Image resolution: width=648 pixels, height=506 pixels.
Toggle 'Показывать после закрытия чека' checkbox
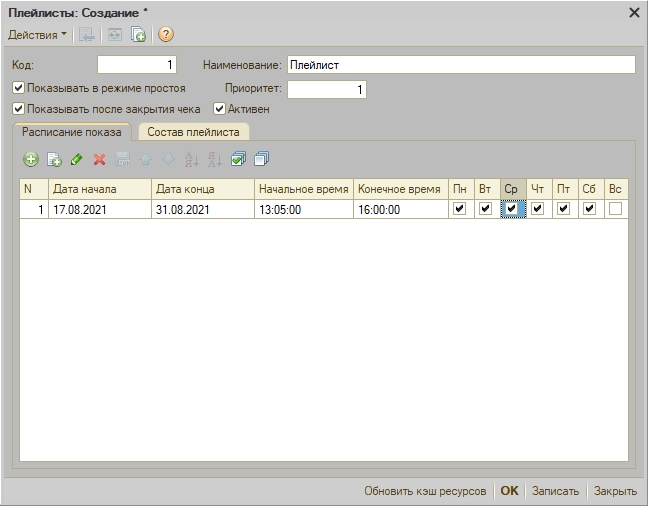click(x=18, y=109)
